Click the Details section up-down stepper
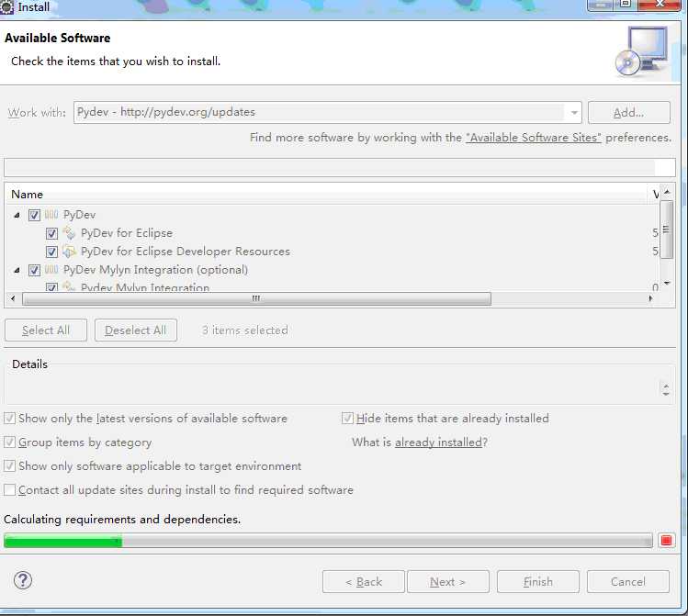 (666, 390)
